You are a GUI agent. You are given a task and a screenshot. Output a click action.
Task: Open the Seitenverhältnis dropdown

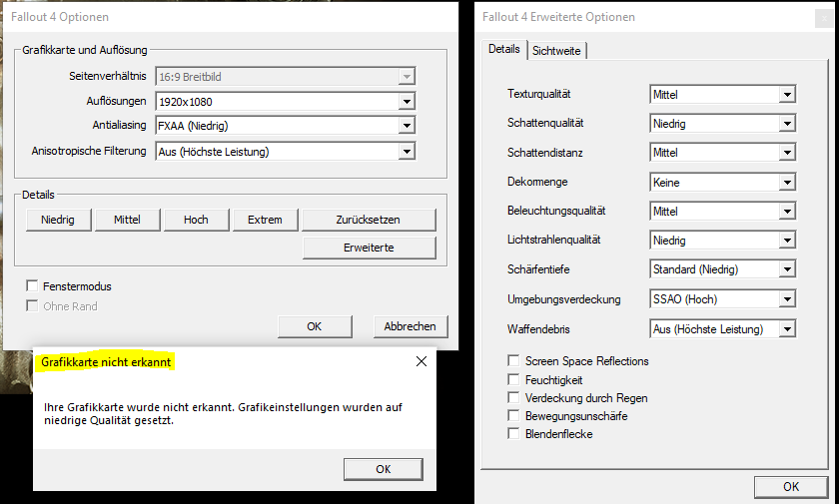coord(286,77)
